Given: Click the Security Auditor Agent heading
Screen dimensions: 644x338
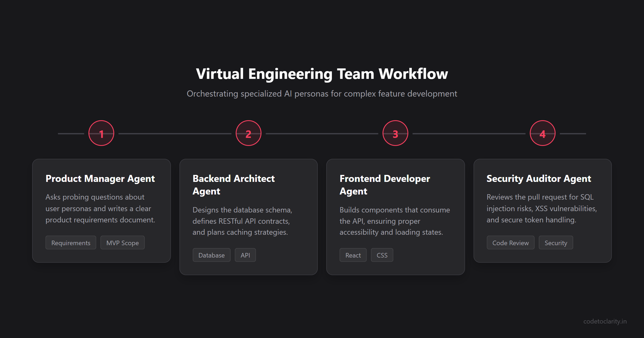Looking at the screenshot, I should [x=539, y=179].
